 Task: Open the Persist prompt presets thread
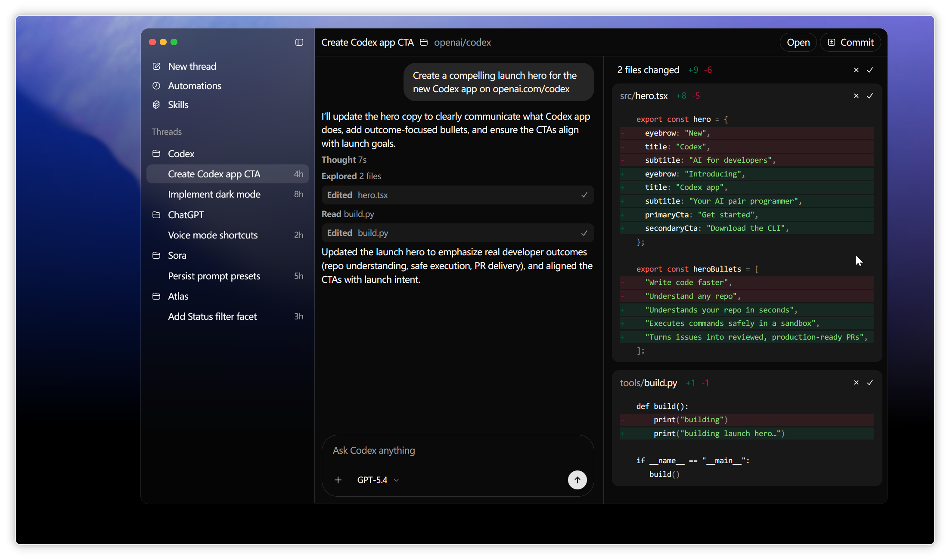pyautogui.click(x=228, y=276)
